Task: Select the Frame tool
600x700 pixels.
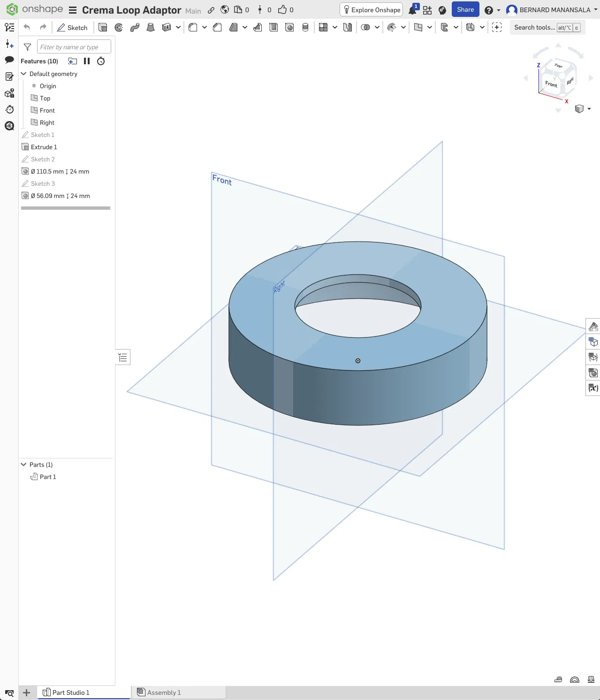Action: click(x=444, y=28)
